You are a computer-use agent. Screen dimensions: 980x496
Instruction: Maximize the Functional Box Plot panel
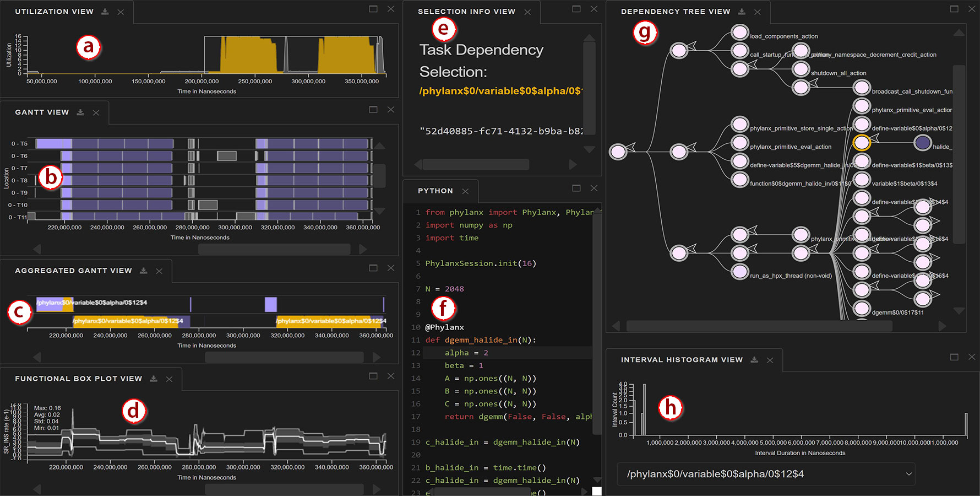pos(373,376)
